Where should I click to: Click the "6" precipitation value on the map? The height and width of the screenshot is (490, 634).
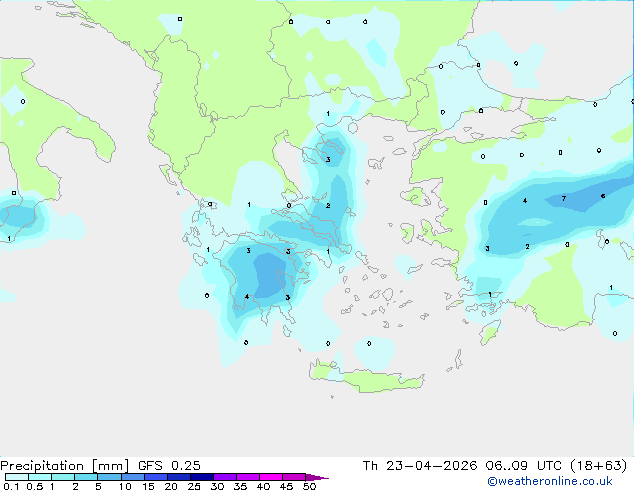(603, 196)
